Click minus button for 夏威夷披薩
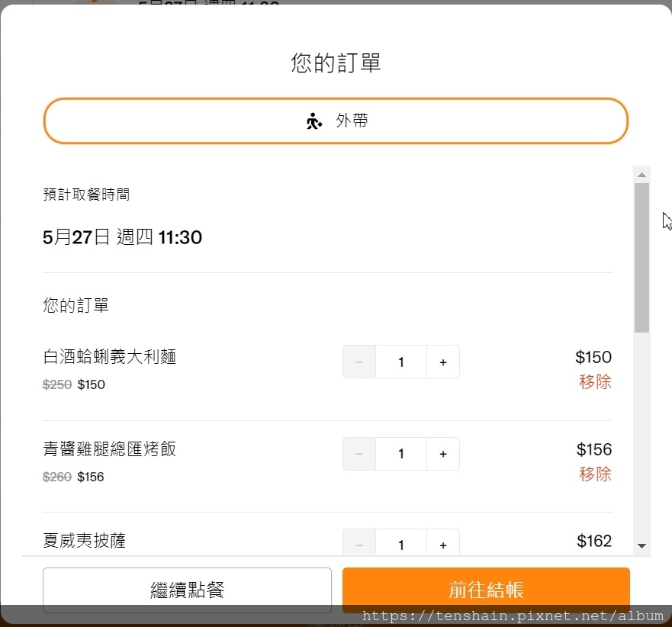Screen dimensions: 672x627 [359, 545]
